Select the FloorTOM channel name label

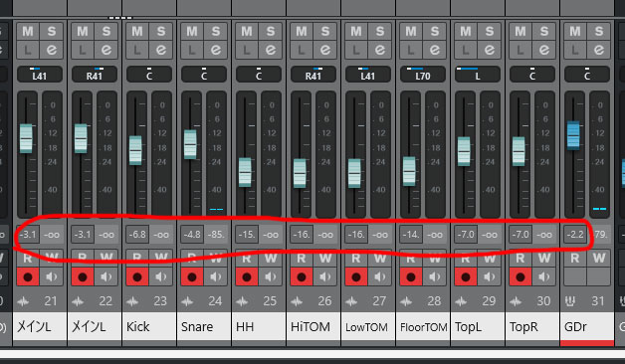pyautogui.click(x=423, y=326)
